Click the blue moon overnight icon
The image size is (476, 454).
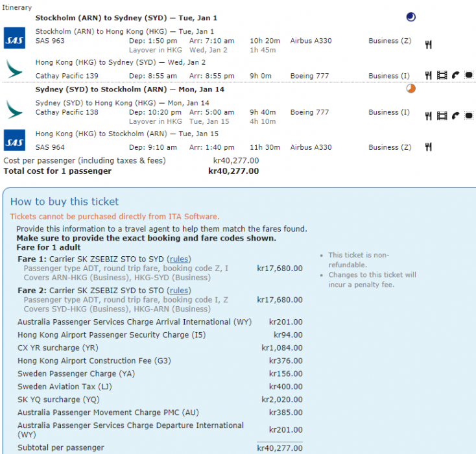(411, 18)
